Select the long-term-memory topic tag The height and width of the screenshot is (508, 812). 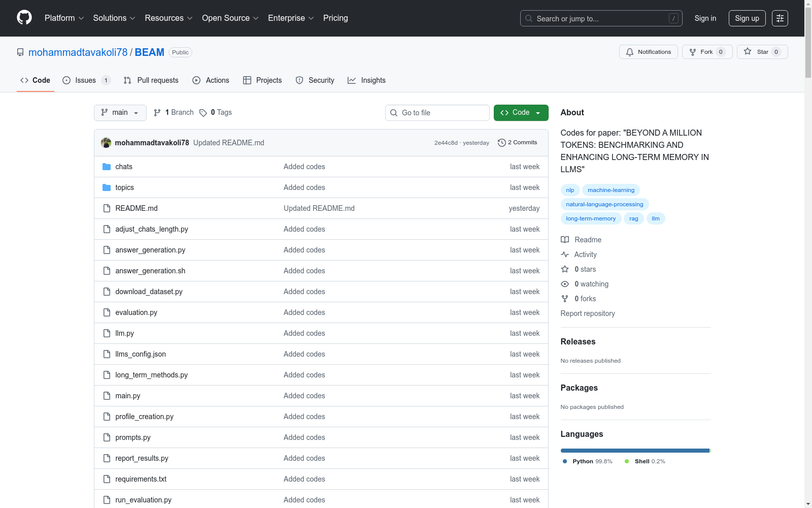(591, 218)
